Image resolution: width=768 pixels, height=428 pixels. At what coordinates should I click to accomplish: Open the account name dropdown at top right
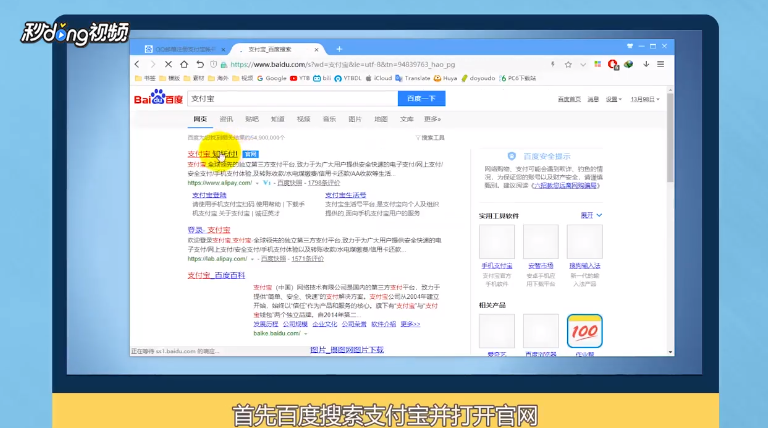(645, 99)
